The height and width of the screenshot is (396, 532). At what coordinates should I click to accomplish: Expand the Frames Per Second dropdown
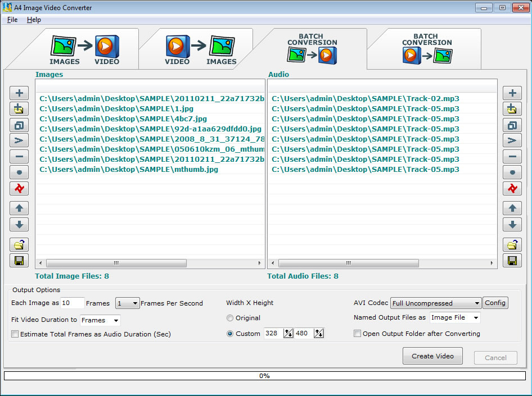[x=128, y=303]
